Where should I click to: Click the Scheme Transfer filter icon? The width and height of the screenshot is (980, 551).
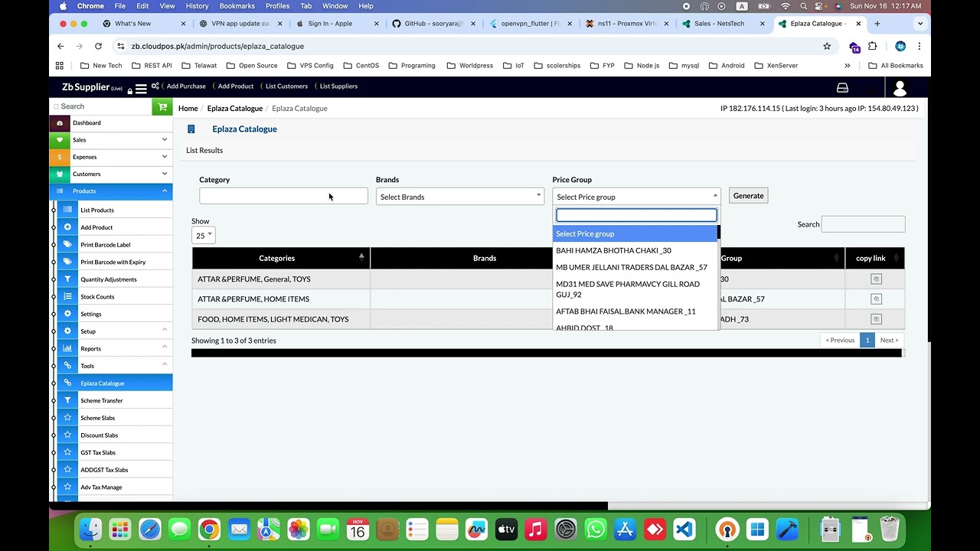click(x=67, y=400)
